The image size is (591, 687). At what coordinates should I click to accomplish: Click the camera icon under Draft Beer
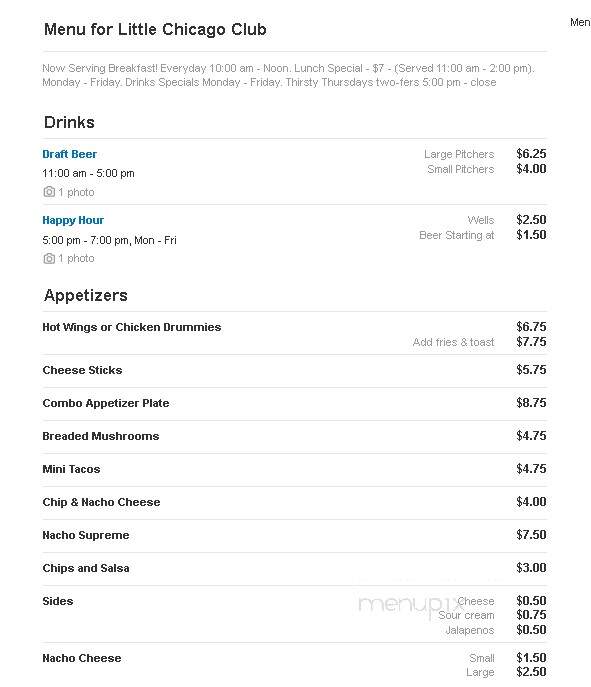49,192
